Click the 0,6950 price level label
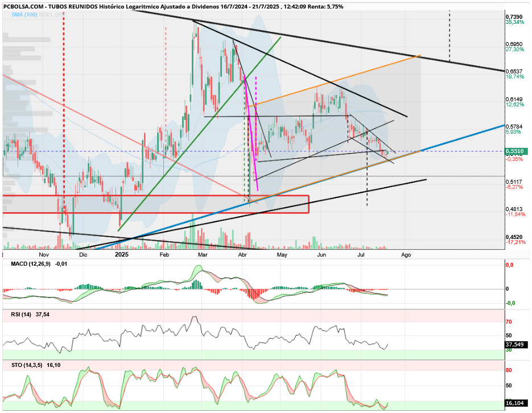Image resolution: width=532 pixels, height=413 pixels. coord(514,44)
